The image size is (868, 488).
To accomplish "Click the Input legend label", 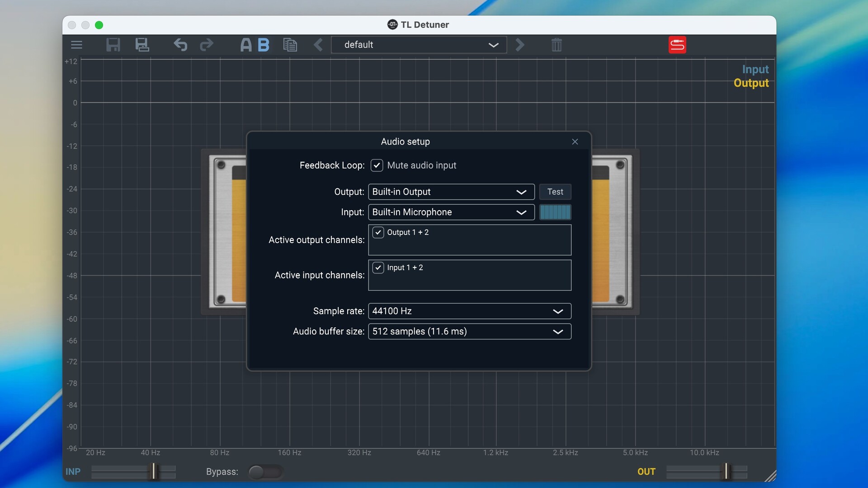I will 755,69.
